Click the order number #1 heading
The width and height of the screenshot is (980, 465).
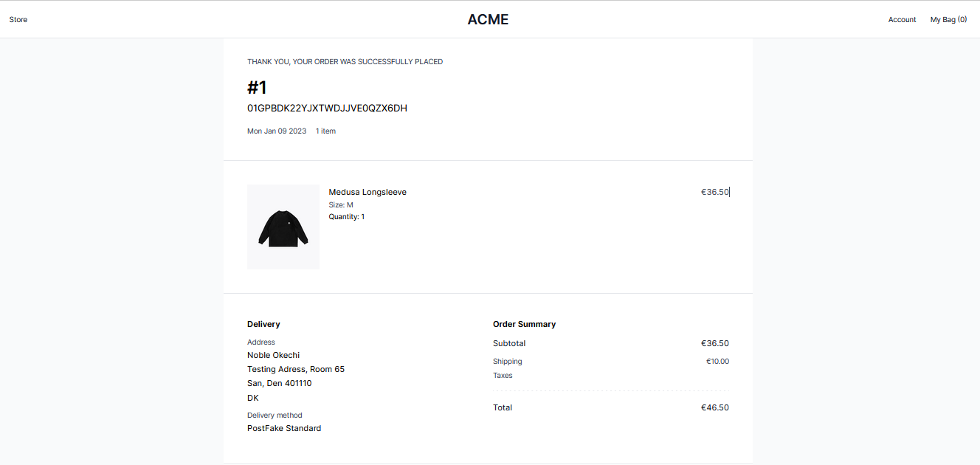pos(257,88)
